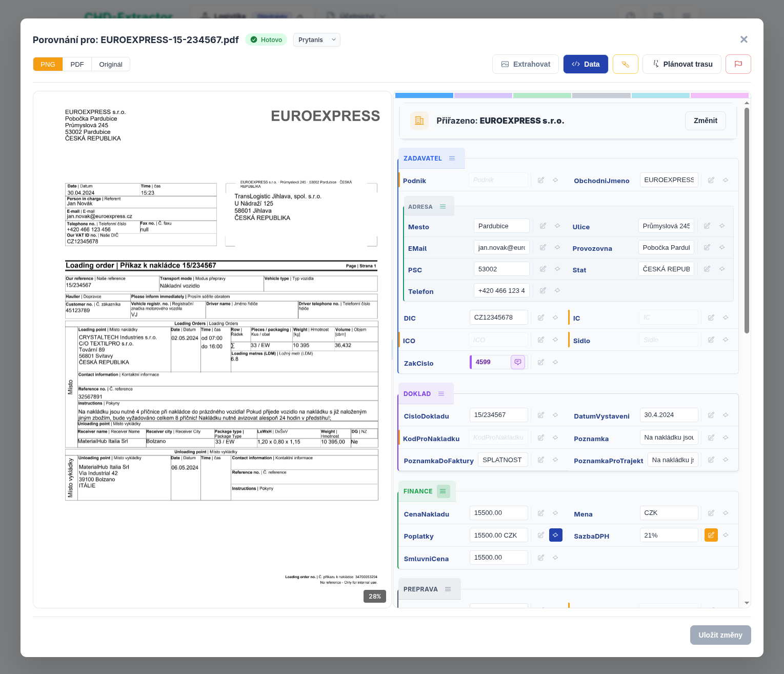The image size is (784, 674).
Task: Open the PREPRAVA section menu icon
Action: (448, 589)
